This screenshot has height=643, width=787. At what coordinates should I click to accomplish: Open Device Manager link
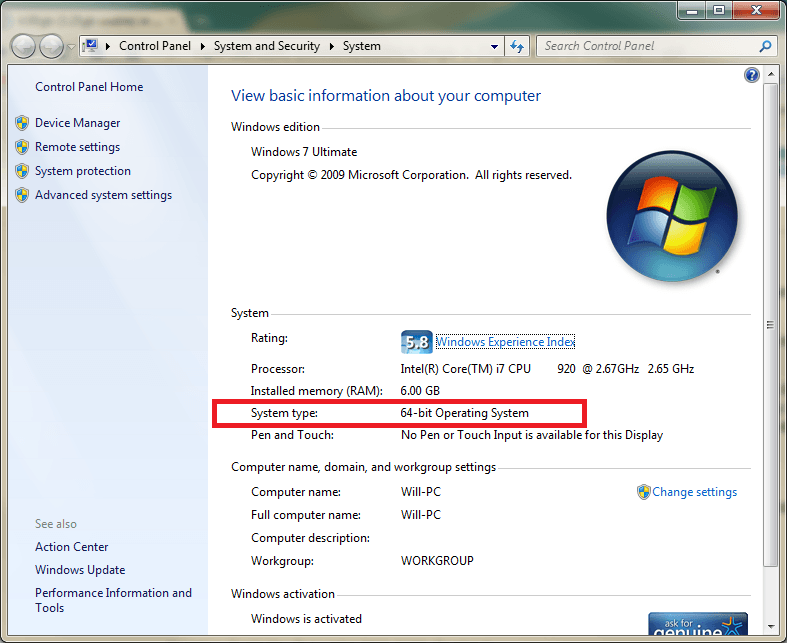click(x=77, y=123)
